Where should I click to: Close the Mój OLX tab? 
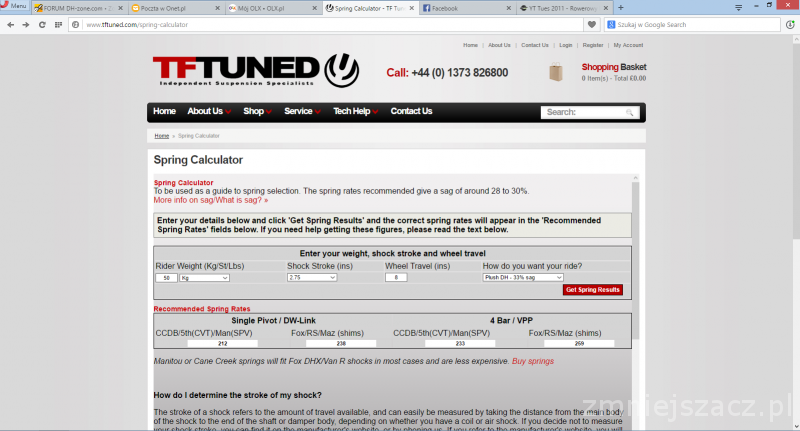[x=314, y=8]
